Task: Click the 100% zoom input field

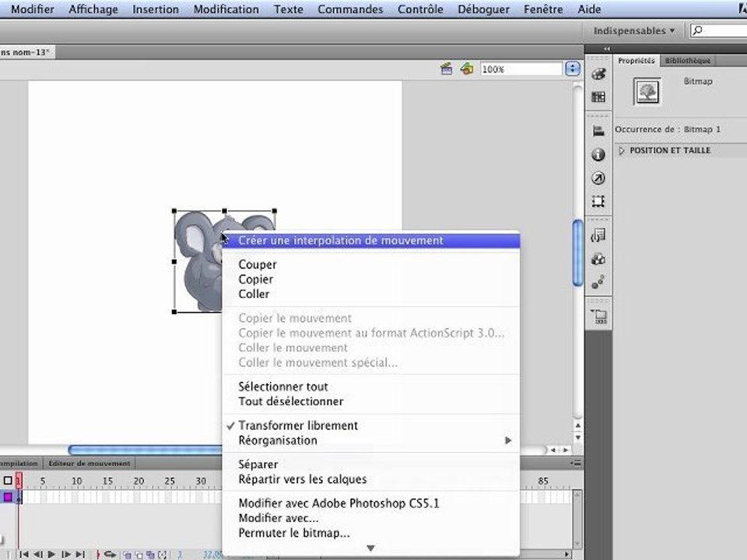Action: (521, 69)
